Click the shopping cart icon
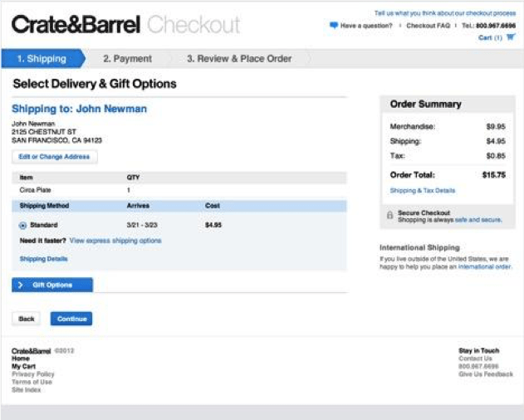 tap(511, 37)
